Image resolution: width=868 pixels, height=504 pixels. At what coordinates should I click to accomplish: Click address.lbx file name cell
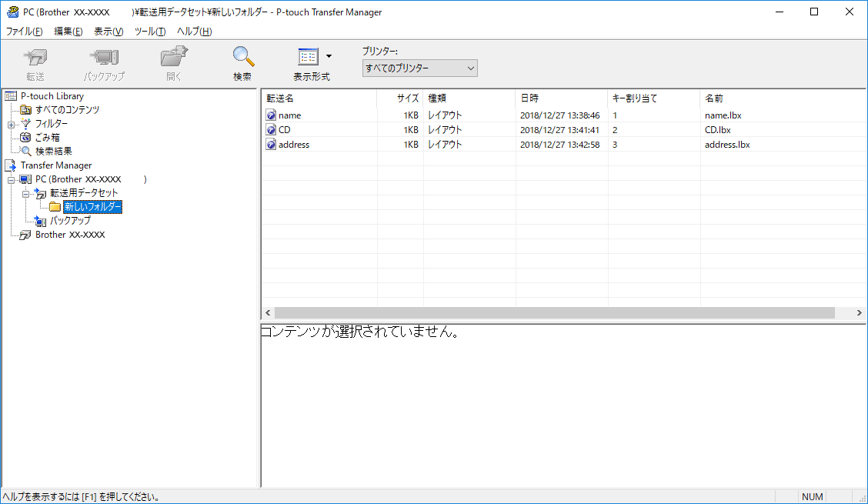tap(727, 145)
